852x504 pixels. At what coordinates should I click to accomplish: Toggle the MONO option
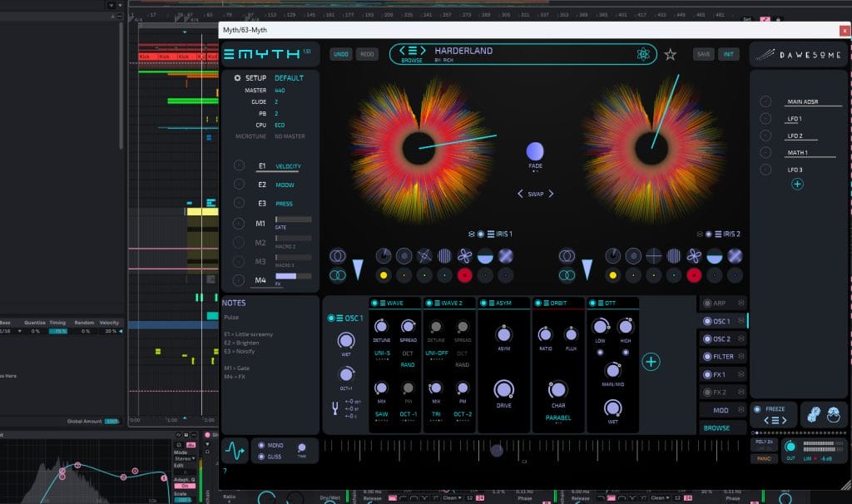click(x=262, y=446)
